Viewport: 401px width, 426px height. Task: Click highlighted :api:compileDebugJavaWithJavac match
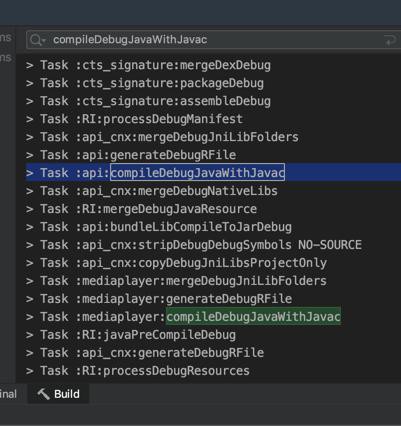click(197, 172)
